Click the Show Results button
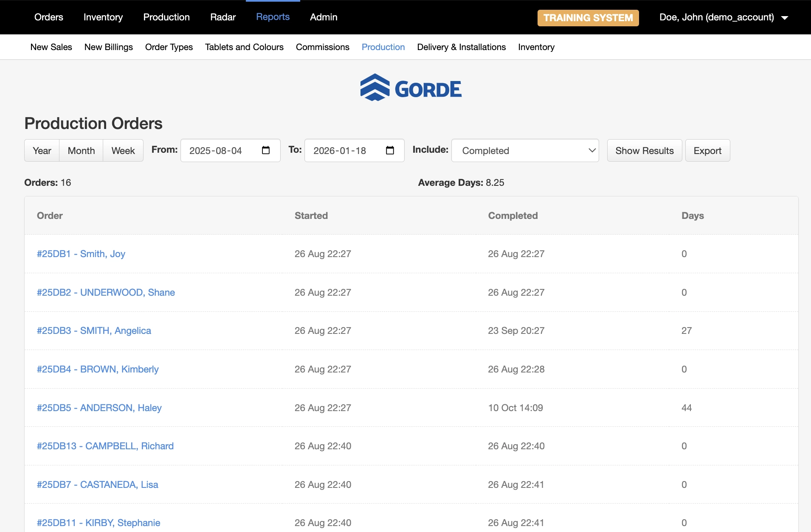The height and width of the screenshot is (532, 811). [x=645, y=151]
